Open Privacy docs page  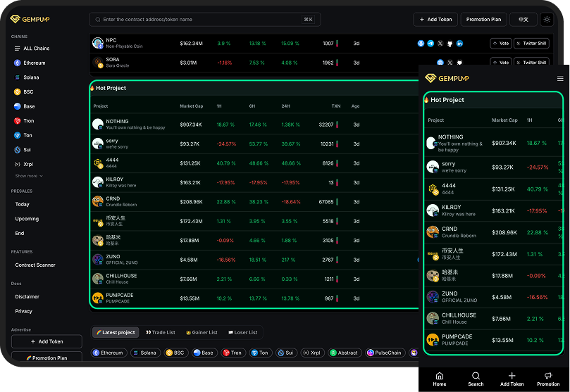(24, 311)
